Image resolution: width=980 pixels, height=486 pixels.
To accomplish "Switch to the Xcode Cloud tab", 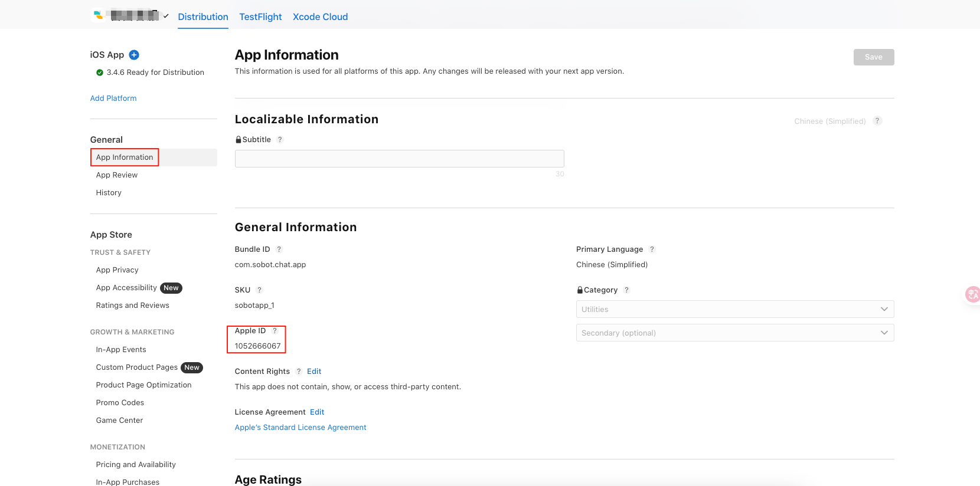I will pyautogui.click(x=320, y=17).
